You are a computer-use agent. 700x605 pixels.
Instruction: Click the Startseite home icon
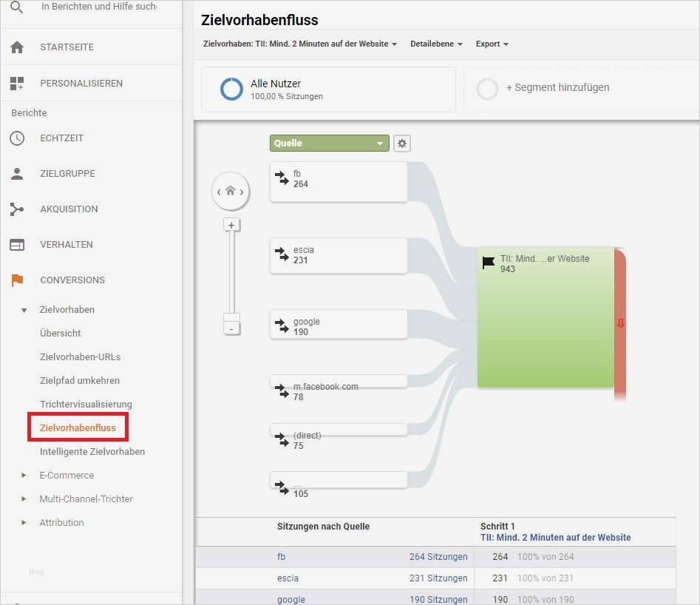[x=16, y=47]
